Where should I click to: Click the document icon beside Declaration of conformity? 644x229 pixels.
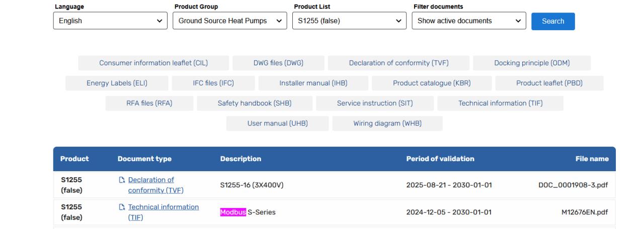(123, 180)
